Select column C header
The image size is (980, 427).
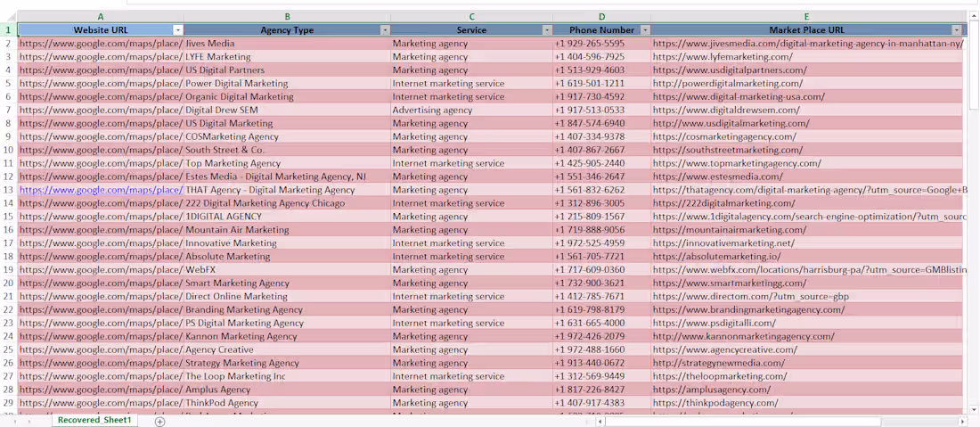pyautogui.click(x=471, y=17)
